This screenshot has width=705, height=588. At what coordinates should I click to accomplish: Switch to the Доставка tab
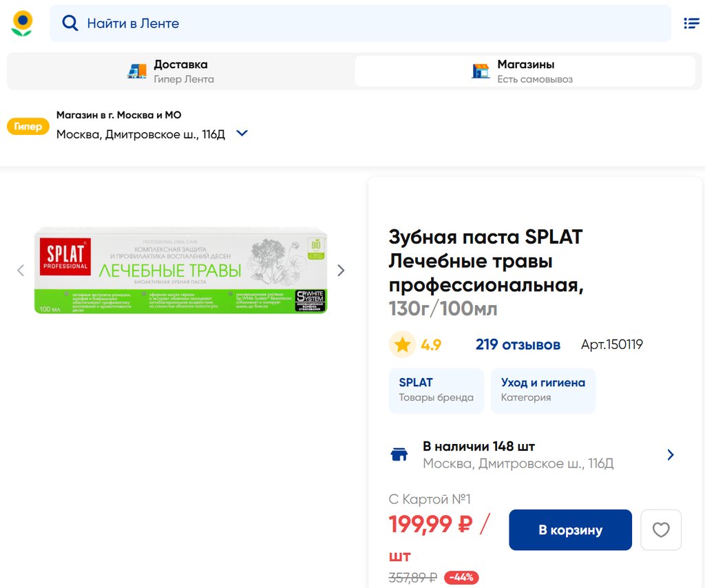click(180, 71)
